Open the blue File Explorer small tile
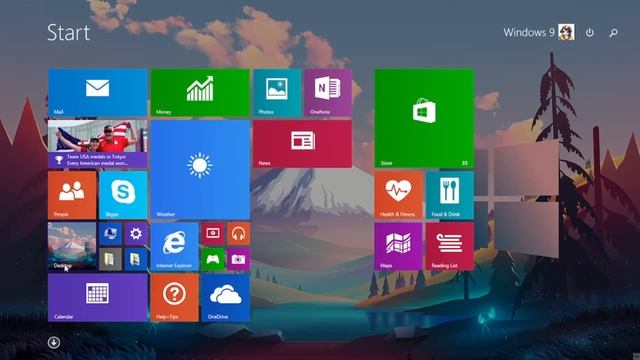The image size is (640, 360). (x=136, y=259)
